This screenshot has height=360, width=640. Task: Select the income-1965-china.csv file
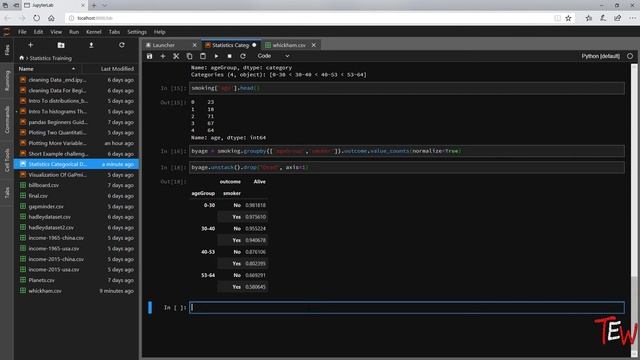click(x=76, y=238)
